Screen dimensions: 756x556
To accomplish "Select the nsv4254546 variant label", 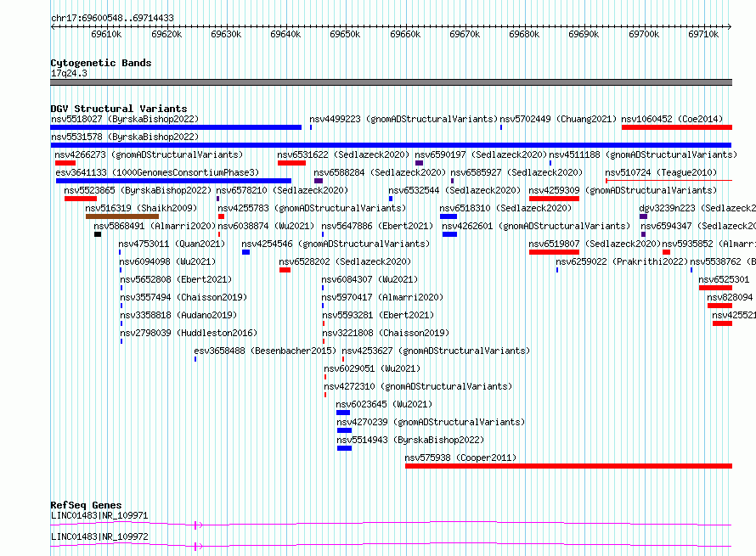I will [x=336, y=244].
